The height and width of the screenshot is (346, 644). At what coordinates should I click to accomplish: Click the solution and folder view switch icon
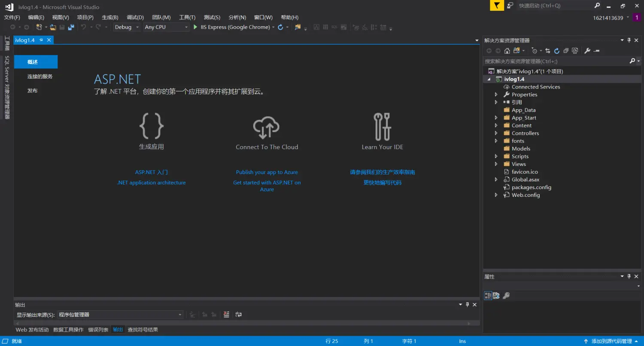pos(516,51)
